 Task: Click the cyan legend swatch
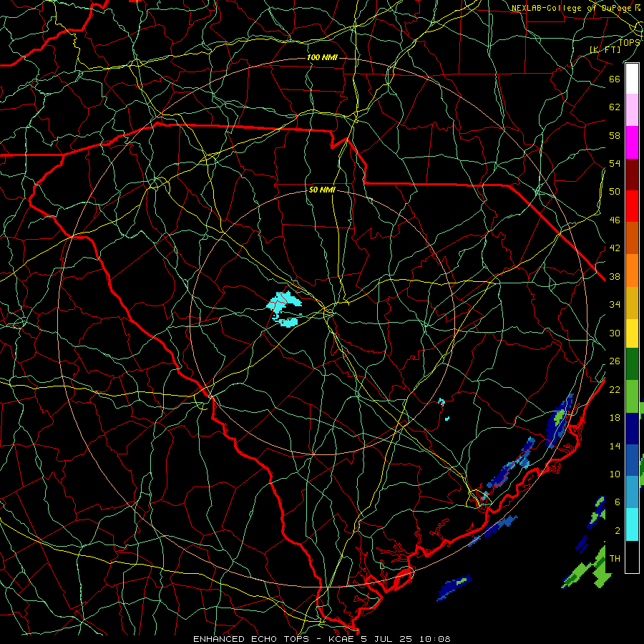tap(632, 525)
